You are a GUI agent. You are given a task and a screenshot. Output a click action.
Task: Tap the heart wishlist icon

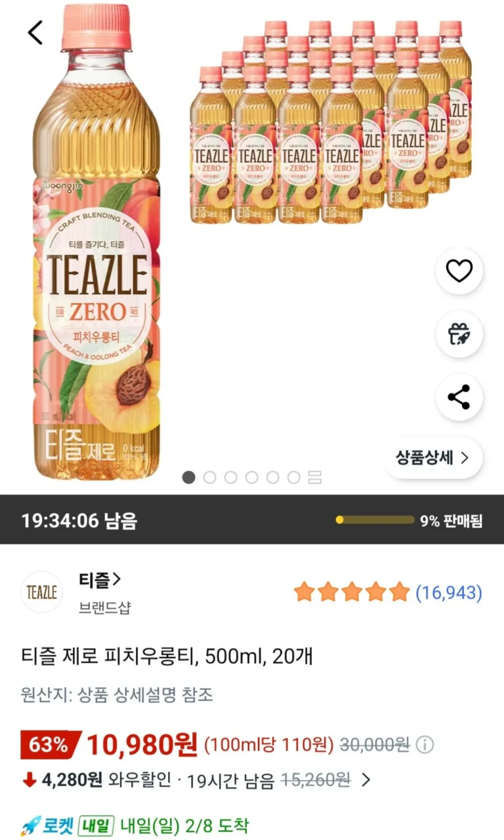point(459,271)
